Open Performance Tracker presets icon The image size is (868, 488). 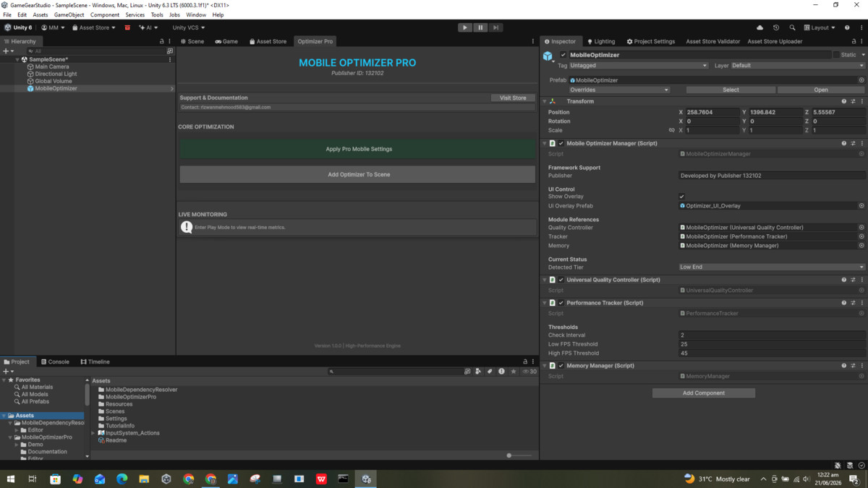(x=853, y=303)
